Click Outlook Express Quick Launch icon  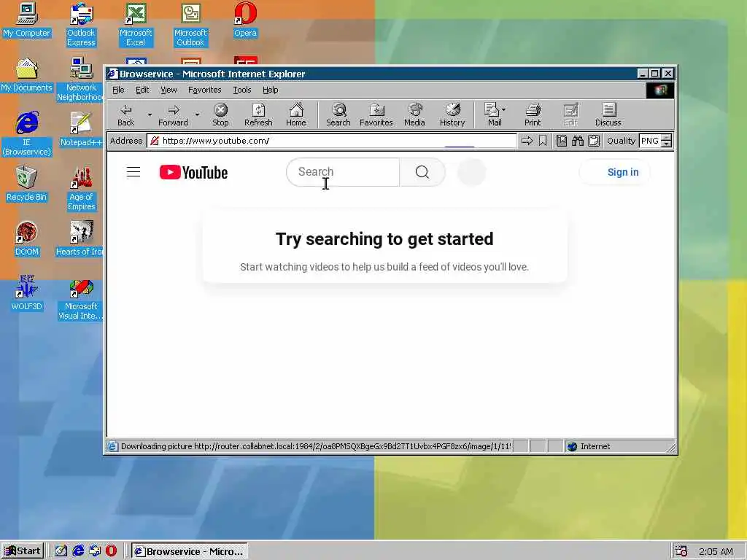95,551
